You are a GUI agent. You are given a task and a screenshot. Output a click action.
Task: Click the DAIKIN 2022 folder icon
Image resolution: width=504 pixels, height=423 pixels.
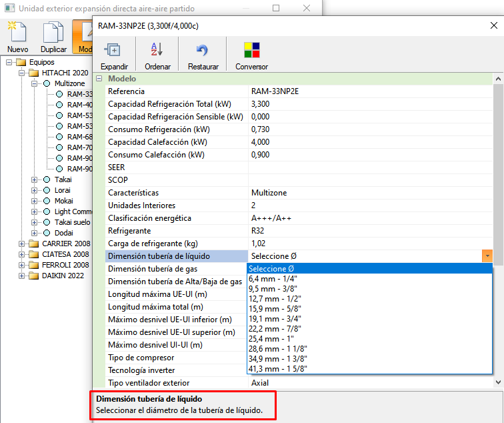pyautogui.click(x=34, y=276)
